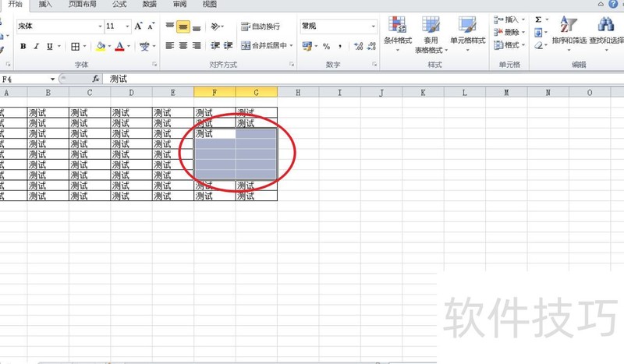Click the Name Box showing F4

pos(24,80)
